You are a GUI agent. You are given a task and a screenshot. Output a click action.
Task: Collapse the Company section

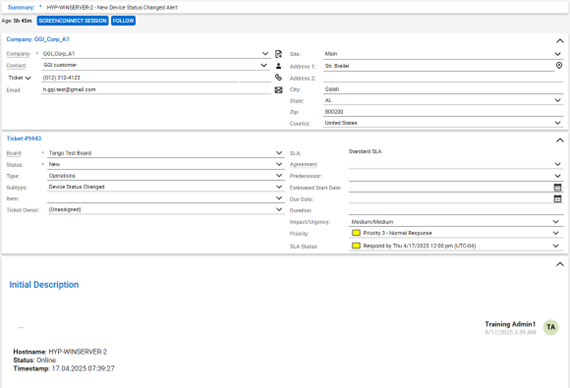tap(560, 41)
